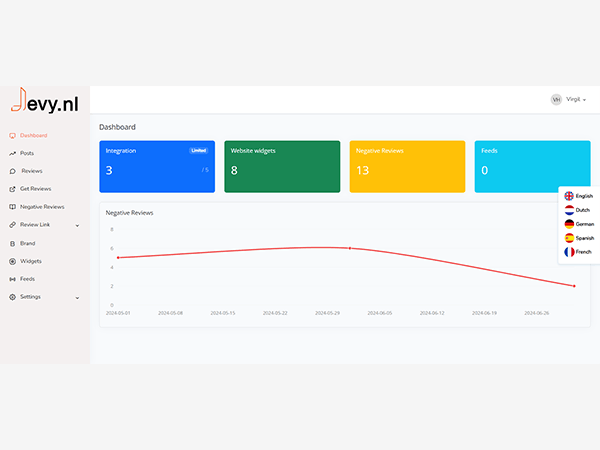Screen dimensions: 600x450
Task: Switch language to Dutch
Action: click(583, 210)
